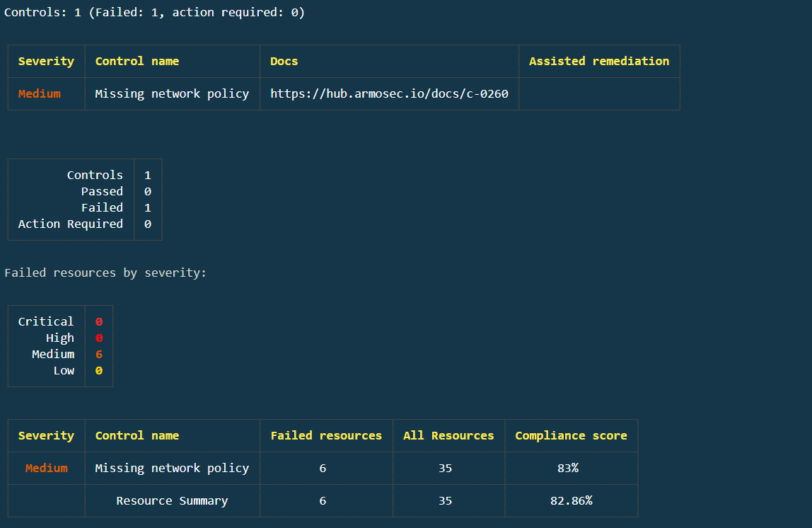Image resolution: width=812 pixels, height=528 pixels.
Task: Select the 0 value next to Passed
Action: (148, 191)
